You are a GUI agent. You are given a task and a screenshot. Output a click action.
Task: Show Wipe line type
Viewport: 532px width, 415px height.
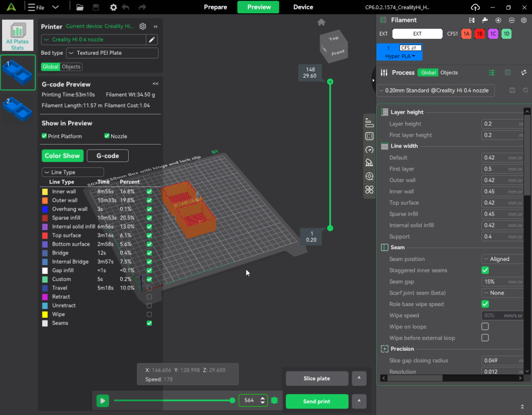[149, 315]
